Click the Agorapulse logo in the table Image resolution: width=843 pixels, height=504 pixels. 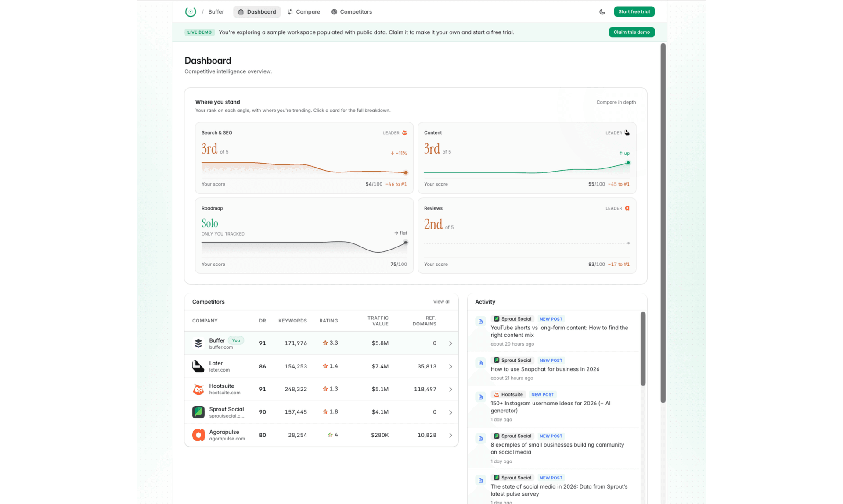(198, 435)
